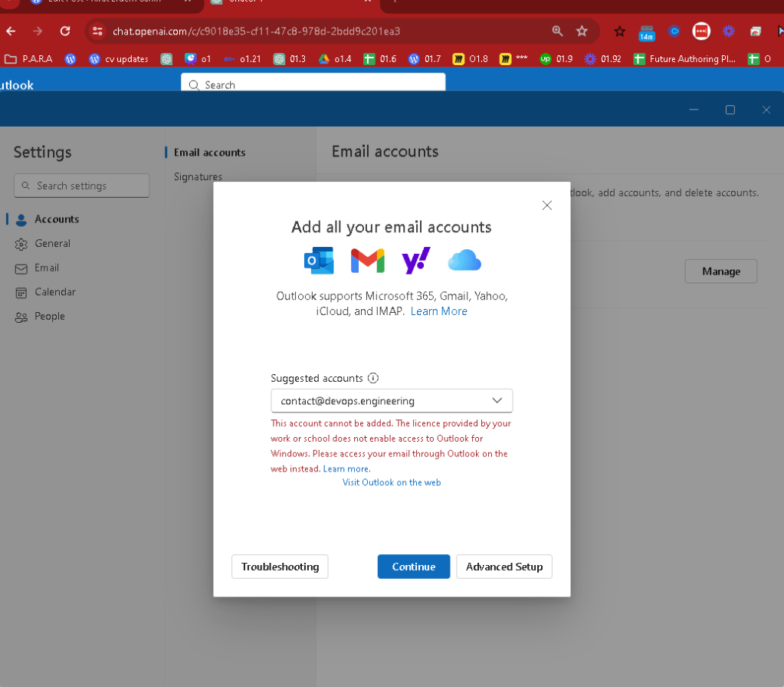Go back with the browser back arrow
Screen dimensions: 784x687
tap(11, 31)
